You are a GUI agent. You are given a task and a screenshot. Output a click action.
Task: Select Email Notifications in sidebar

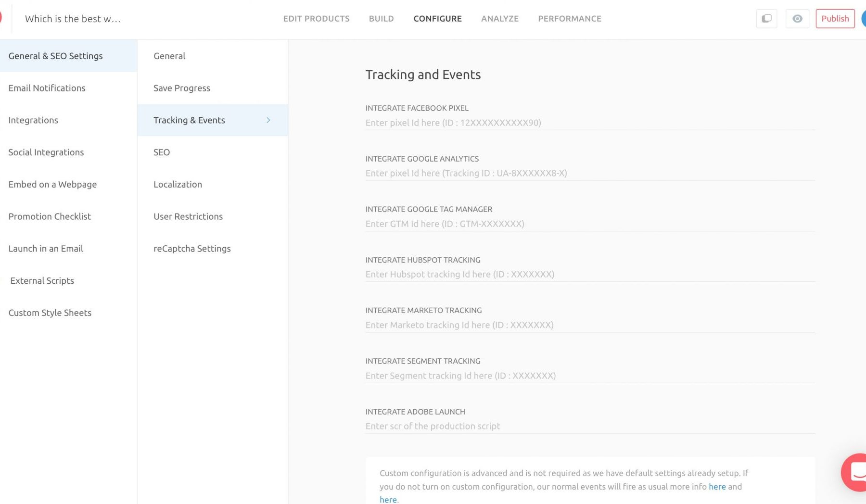coord(47,88)
